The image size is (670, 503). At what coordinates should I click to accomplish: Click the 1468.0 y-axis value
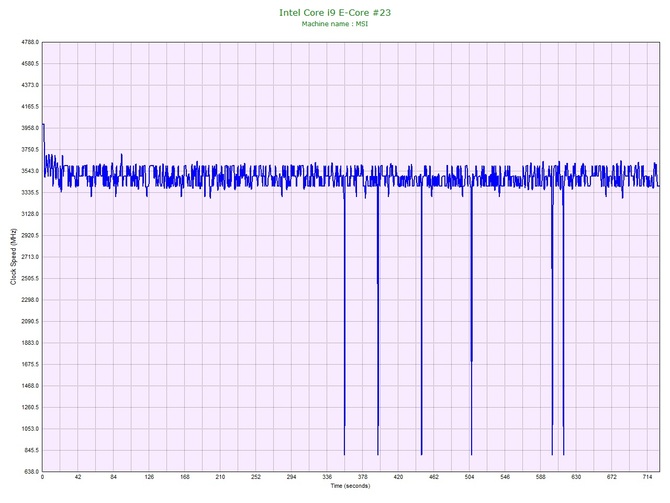pyautogui.click(x=30, y=386)
